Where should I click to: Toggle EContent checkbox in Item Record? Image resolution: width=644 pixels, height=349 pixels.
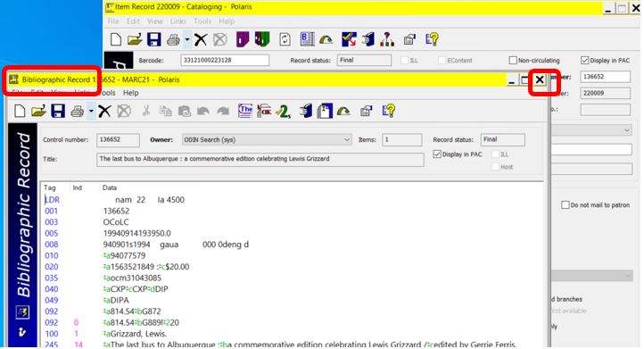[x=442, y=61]
